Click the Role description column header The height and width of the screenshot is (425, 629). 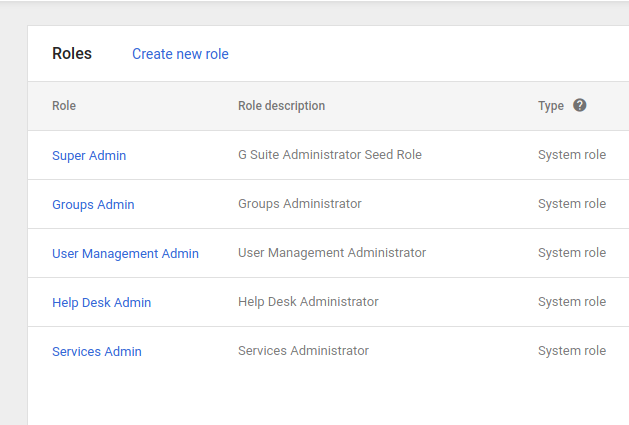tap(281, 106)
